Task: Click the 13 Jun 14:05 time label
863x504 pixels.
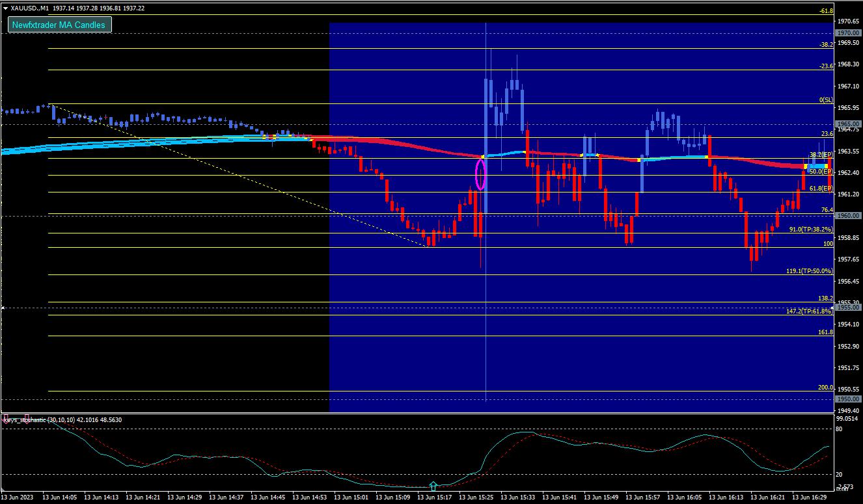Action: [60, 497]
